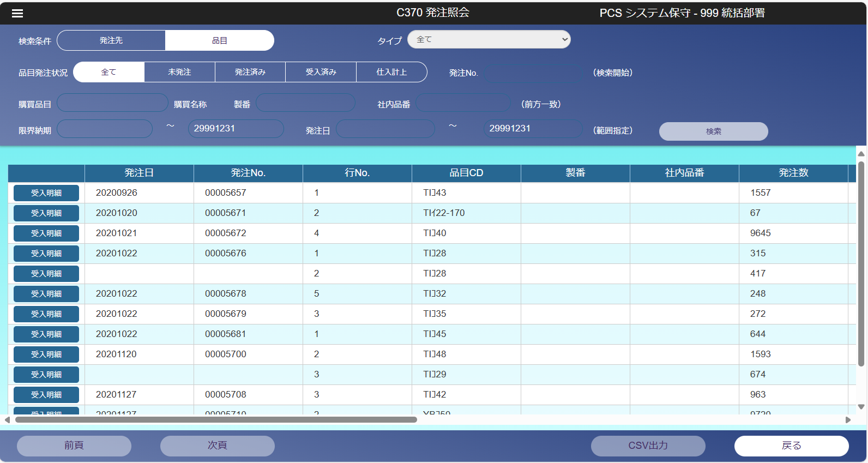Open the タイプ dropdown

tap(489, 39)
